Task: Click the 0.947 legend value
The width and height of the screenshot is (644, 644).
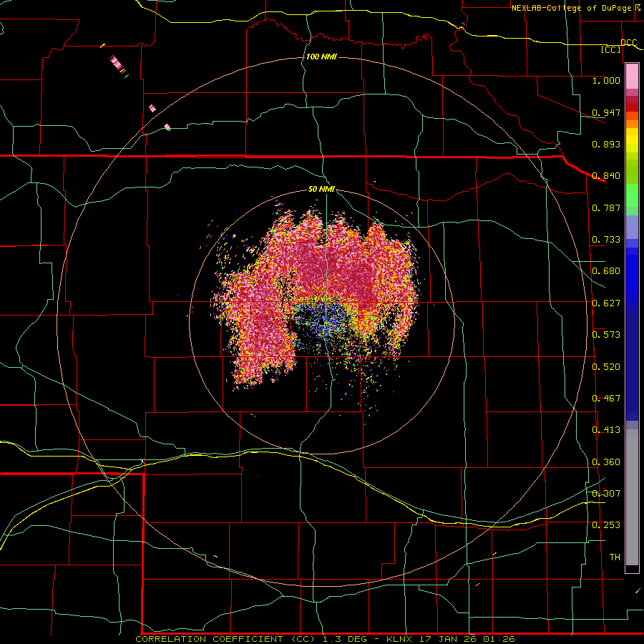Action: (x=606, y=112)
